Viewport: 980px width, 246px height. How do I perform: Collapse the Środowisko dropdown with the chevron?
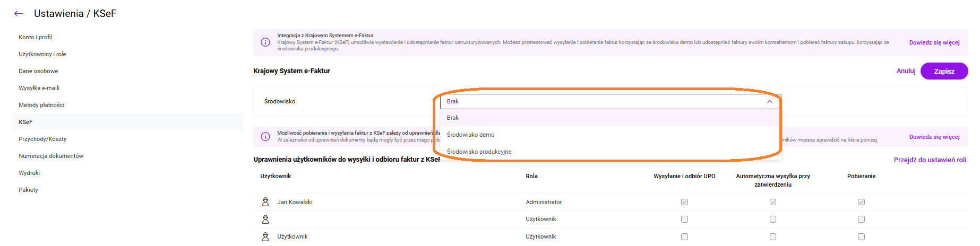(x=769, y=101)
